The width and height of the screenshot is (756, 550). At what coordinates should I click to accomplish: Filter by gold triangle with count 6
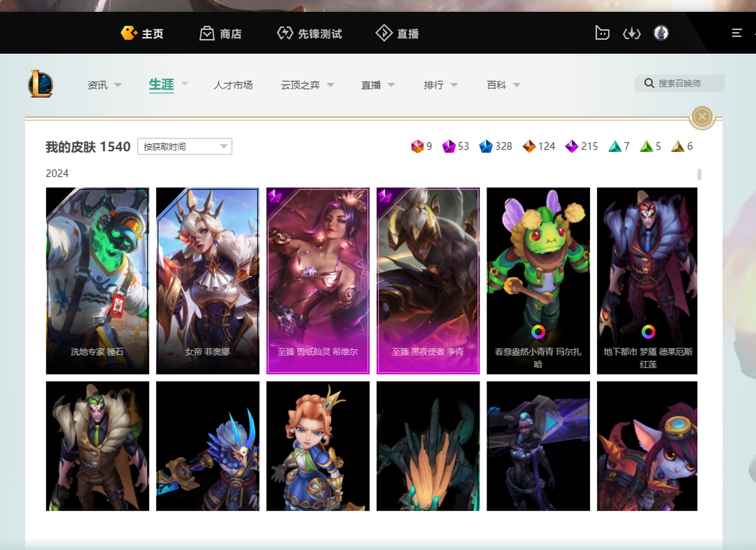click(x=678, y=146)
